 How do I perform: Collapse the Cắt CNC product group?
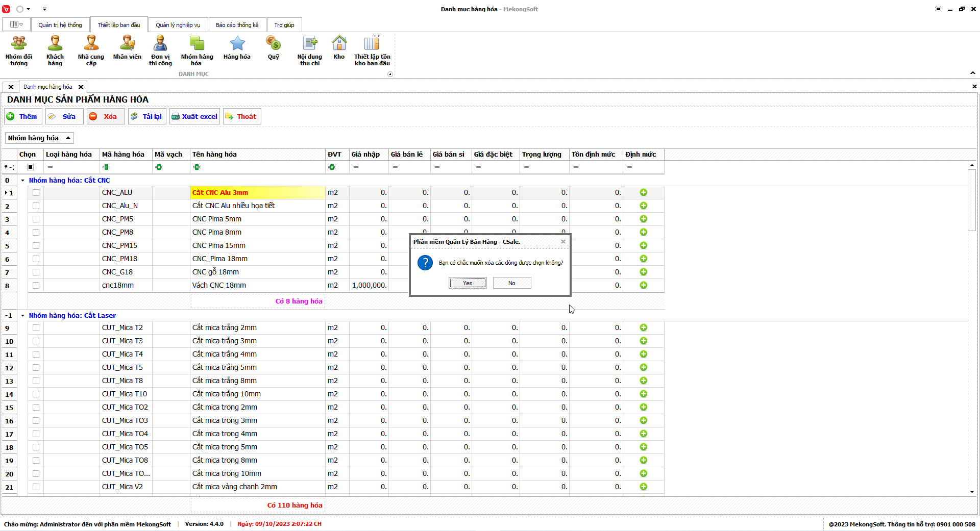(x=23, y=181)
